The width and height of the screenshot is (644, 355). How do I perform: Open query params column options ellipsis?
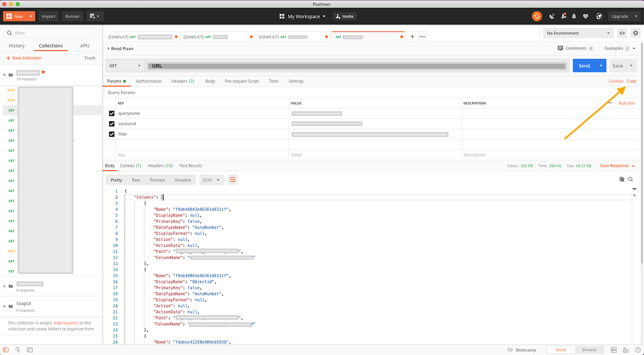coord(610,103)
